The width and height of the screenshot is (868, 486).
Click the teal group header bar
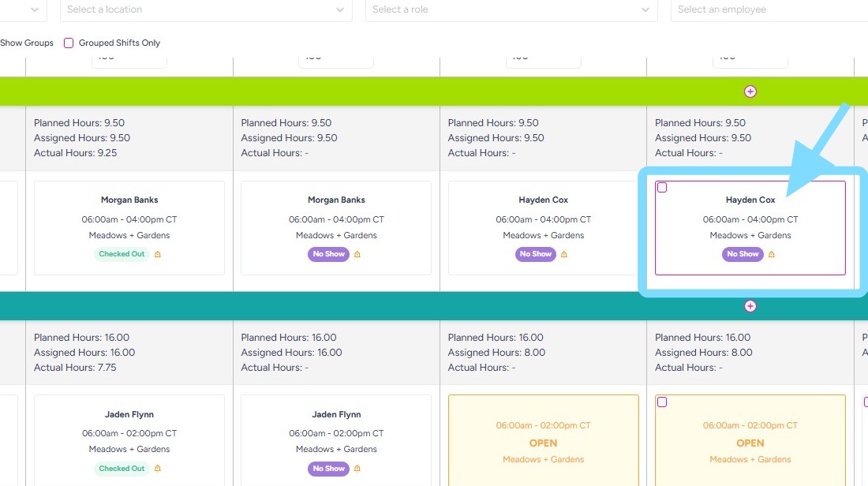click(395, 306)
